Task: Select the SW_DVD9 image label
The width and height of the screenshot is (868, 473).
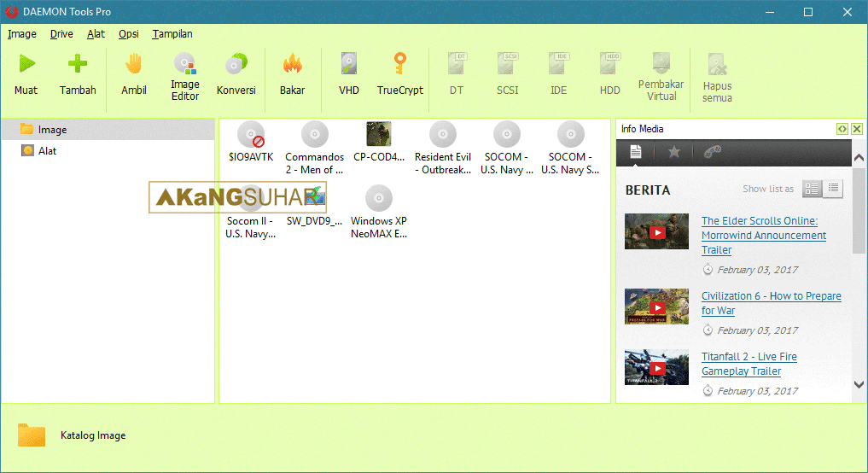Action: pos(314,221)
